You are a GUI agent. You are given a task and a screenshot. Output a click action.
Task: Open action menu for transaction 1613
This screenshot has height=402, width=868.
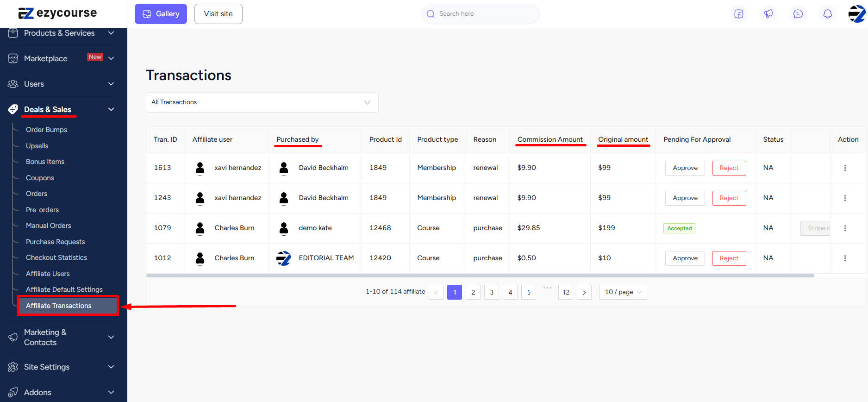click(x=845, y=168)
